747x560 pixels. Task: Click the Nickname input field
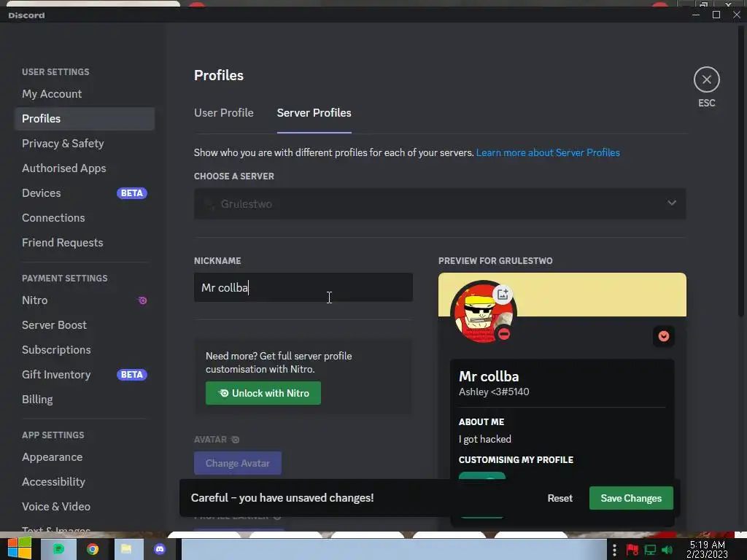[x=303, y=287]
